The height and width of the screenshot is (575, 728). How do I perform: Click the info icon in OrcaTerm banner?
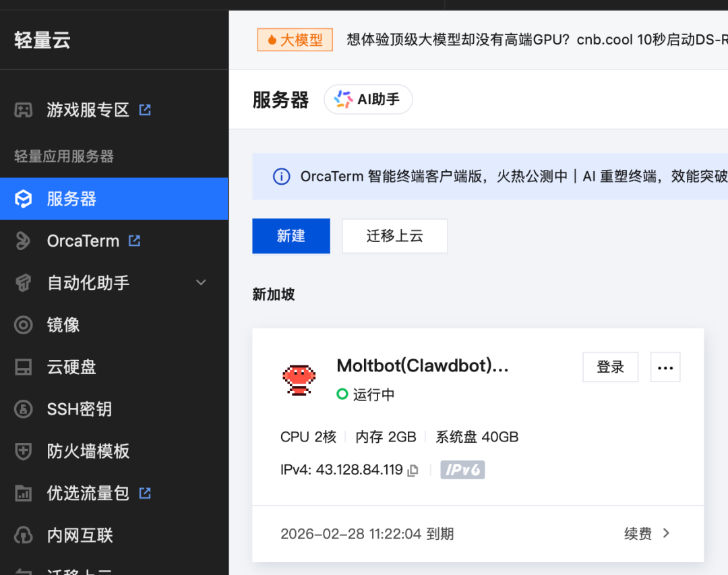click(281, 177)
